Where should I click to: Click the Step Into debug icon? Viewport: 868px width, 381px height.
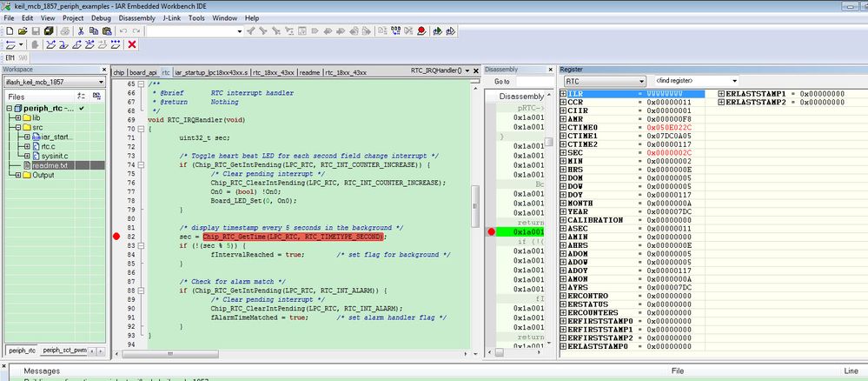click(63, 44)
